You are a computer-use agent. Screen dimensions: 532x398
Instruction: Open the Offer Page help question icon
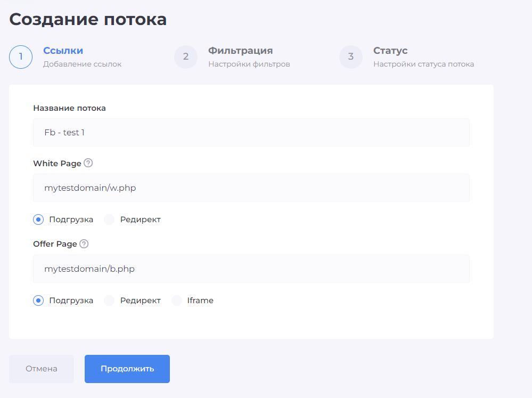point(84,244)
